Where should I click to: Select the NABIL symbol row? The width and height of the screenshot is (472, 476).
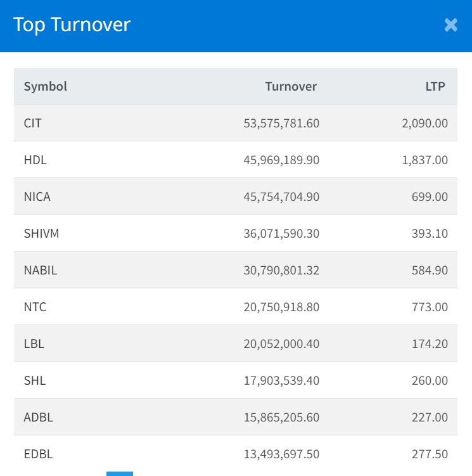point(41,270)
